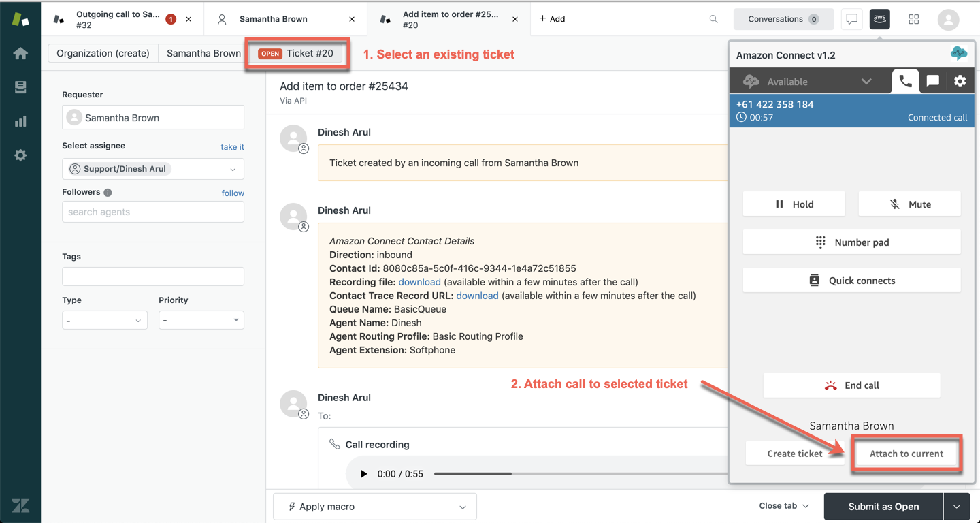Expand the Available status dropdown
The image size is (980, 523).
coord(866,82)
